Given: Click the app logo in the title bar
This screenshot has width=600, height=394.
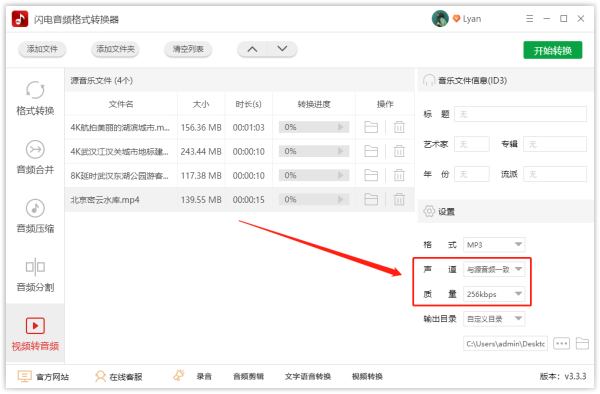Looking at the screenshot, I should pyautogui.click(x=20, y=19).
